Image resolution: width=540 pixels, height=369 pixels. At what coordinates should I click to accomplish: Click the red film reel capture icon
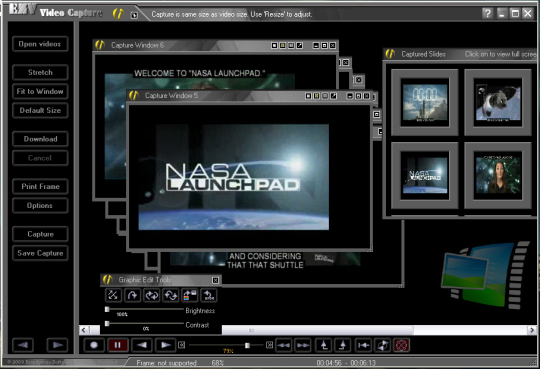401,345
